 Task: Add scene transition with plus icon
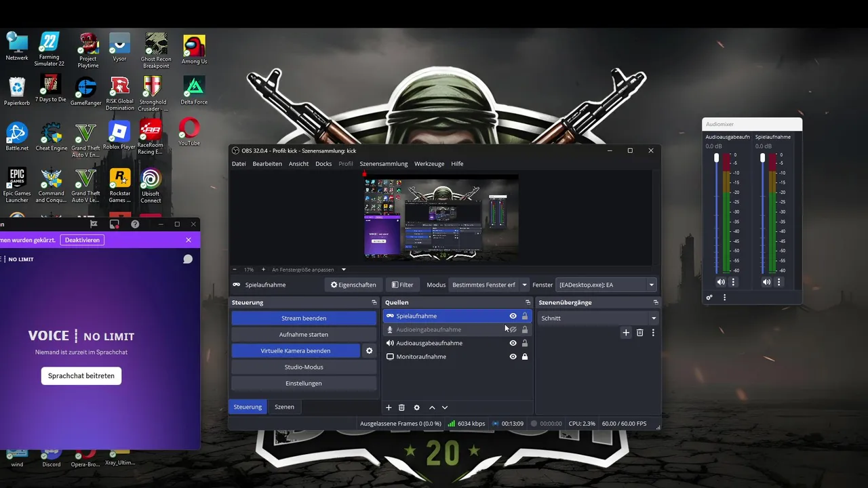[626, 333]
